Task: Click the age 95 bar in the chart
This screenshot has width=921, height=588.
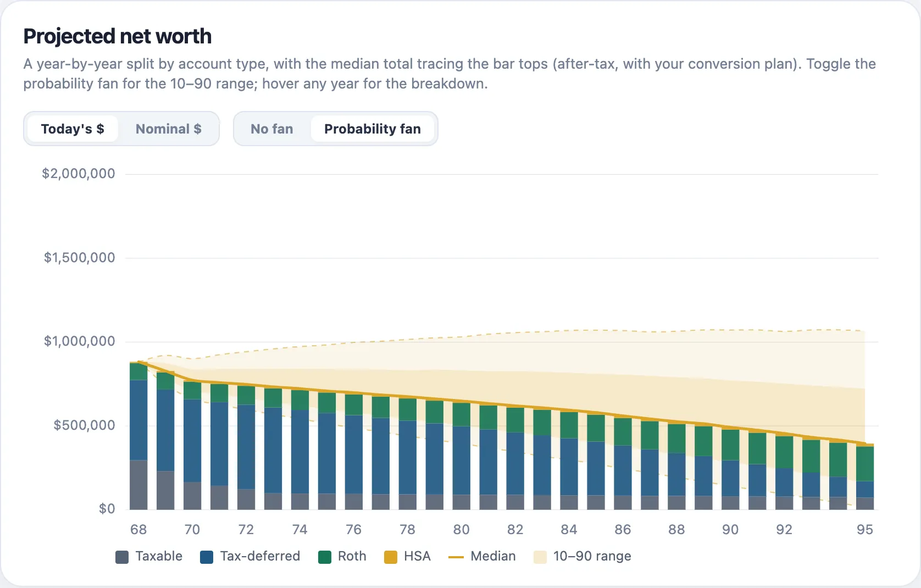Action: (x=865, y=477)
